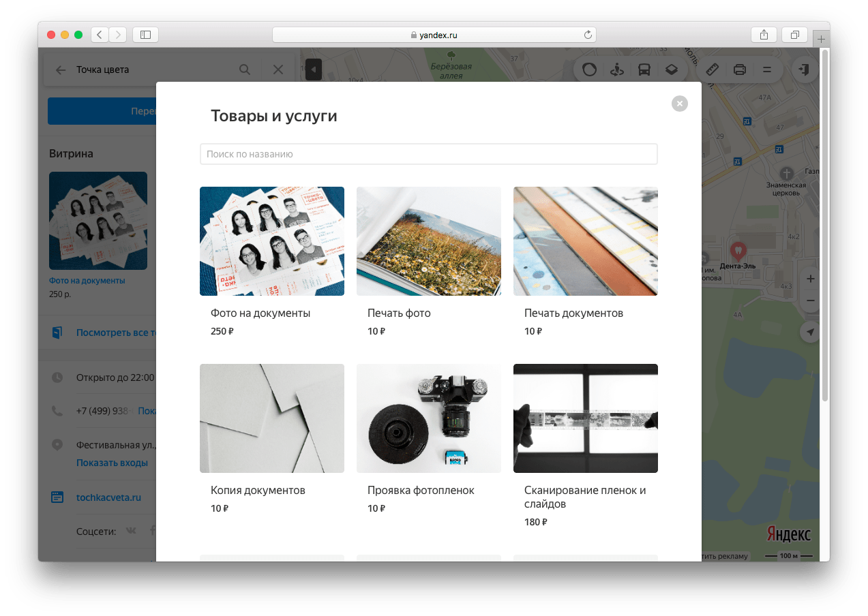Open the Проявка фотопленок camera image

tap(428, 418)
